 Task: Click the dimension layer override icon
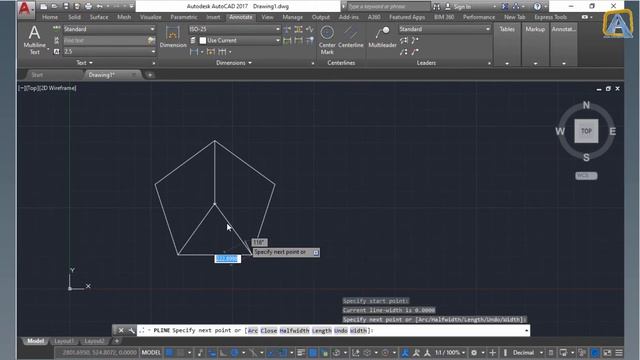point(193,40)
